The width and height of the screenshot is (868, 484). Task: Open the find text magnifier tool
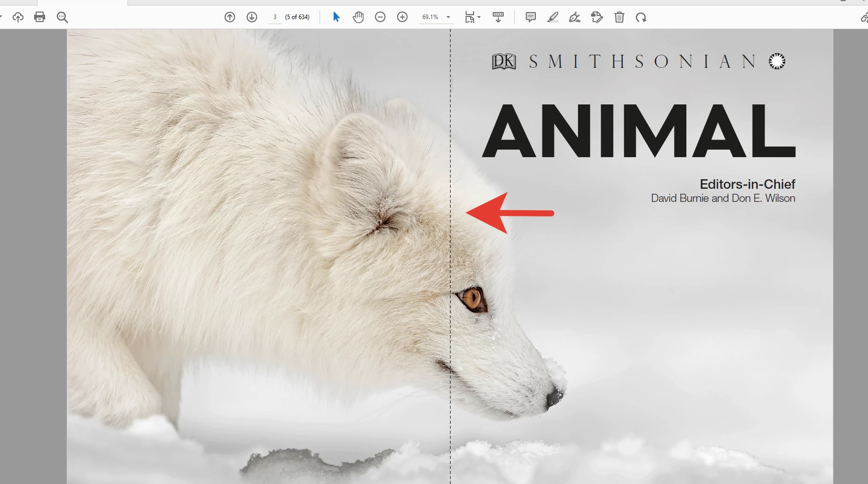tap(62, 18)
